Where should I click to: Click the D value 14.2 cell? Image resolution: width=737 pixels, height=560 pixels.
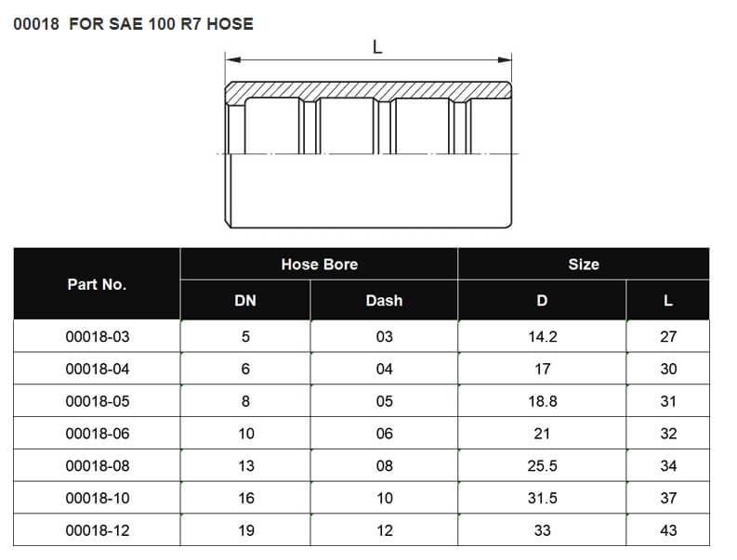pos(542,336)
